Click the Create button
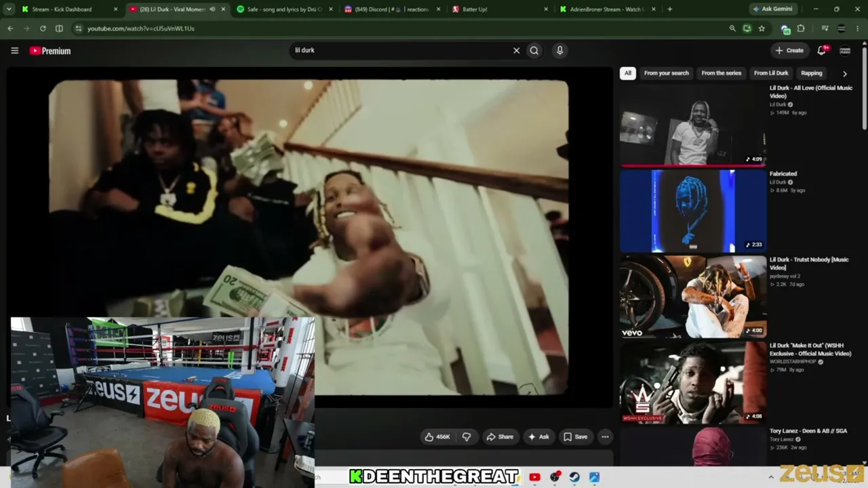 point(789,50)
